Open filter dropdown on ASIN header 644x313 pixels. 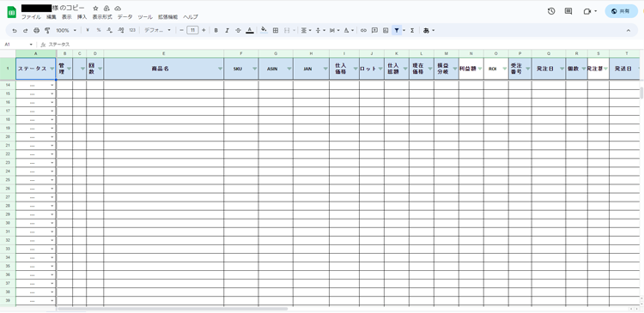tap(289, 69)
